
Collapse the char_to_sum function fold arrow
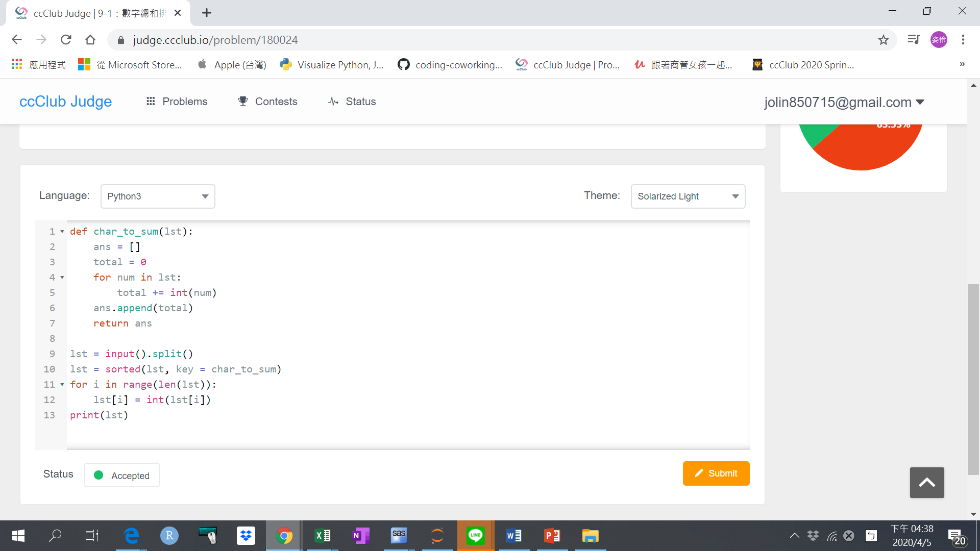62,231
